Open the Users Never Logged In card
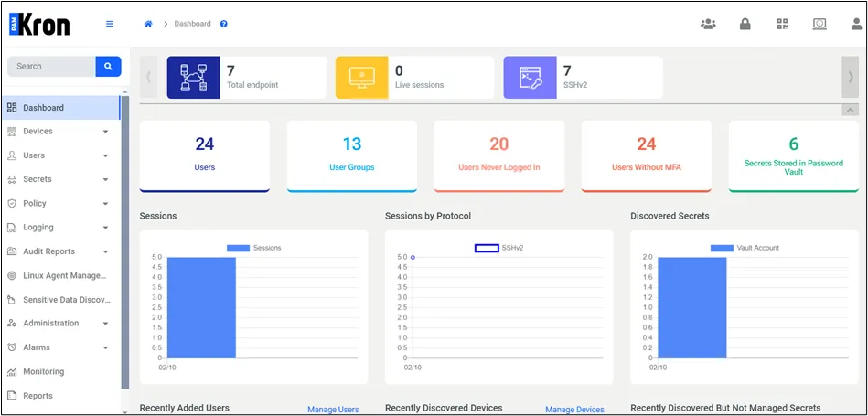The width and height of the screenshot is (868, 416). point(498,156)
